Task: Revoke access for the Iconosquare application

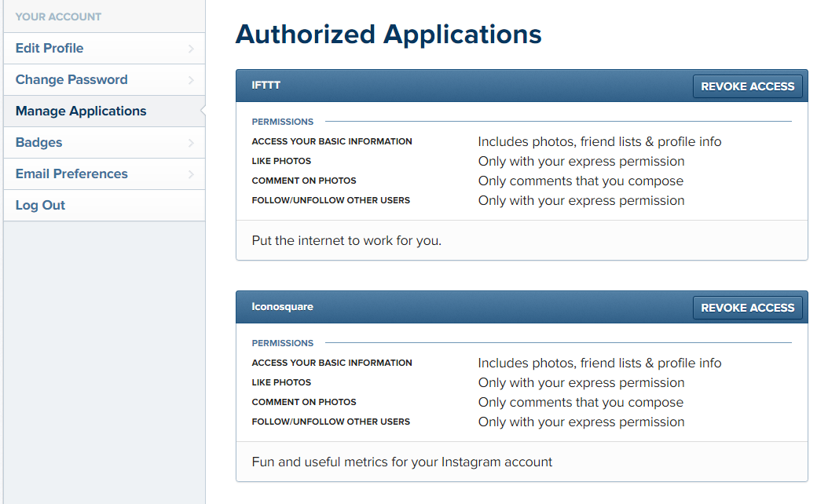Action: [747, 308]
